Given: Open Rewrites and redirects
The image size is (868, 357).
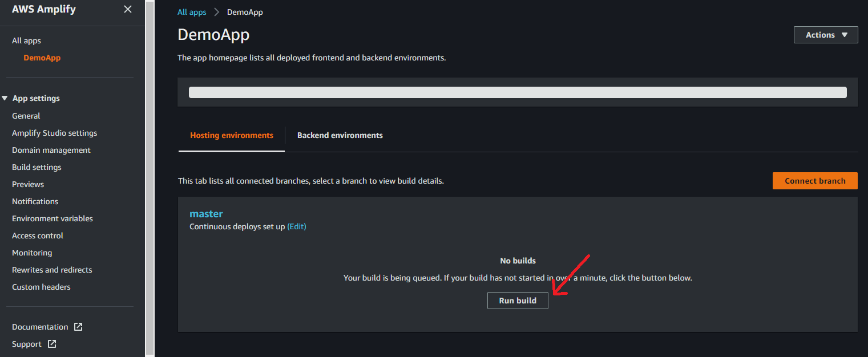Looking at the screenshot, I should coord(52,270).
